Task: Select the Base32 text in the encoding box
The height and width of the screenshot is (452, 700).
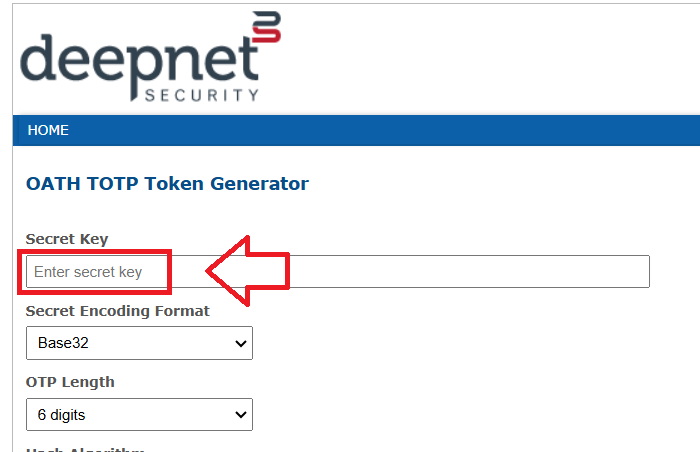Action: tap(60, 343)
